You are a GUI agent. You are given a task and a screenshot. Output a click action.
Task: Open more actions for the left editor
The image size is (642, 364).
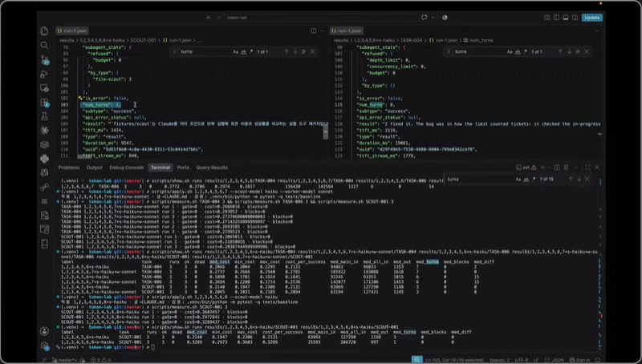[x=323, y=30]
